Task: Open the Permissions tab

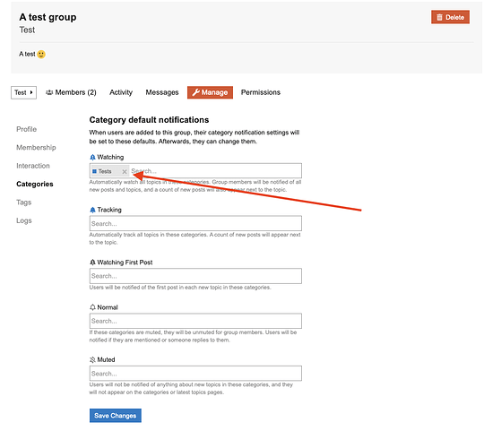Action: [x=261, y=92]
